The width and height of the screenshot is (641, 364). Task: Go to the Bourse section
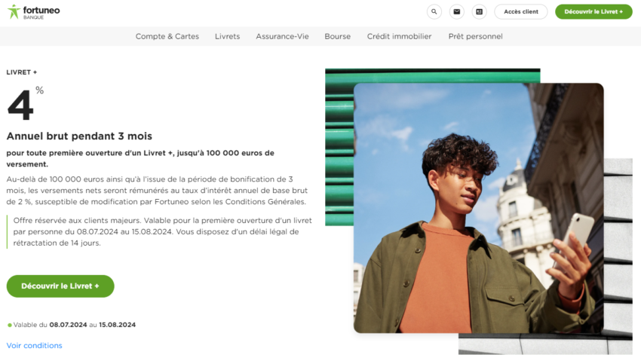pos(337,36)
